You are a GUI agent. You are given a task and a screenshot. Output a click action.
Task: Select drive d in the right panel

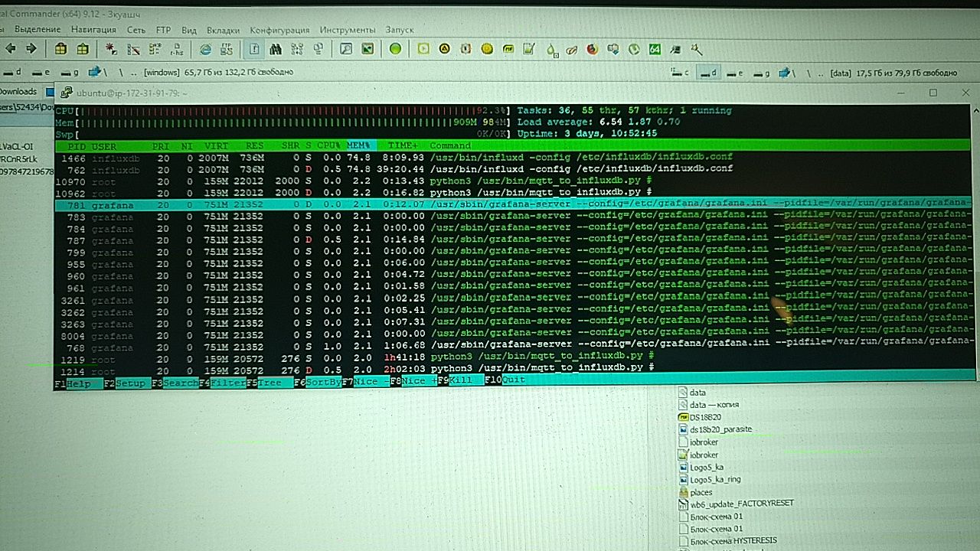[708, 73]
